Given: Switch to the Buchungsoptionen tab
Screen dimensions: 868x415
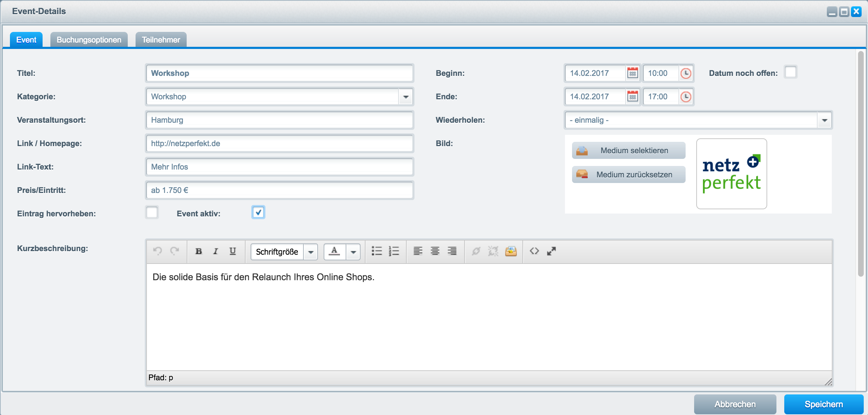Looking at the screenshot, I should click(x=89, y=39).
